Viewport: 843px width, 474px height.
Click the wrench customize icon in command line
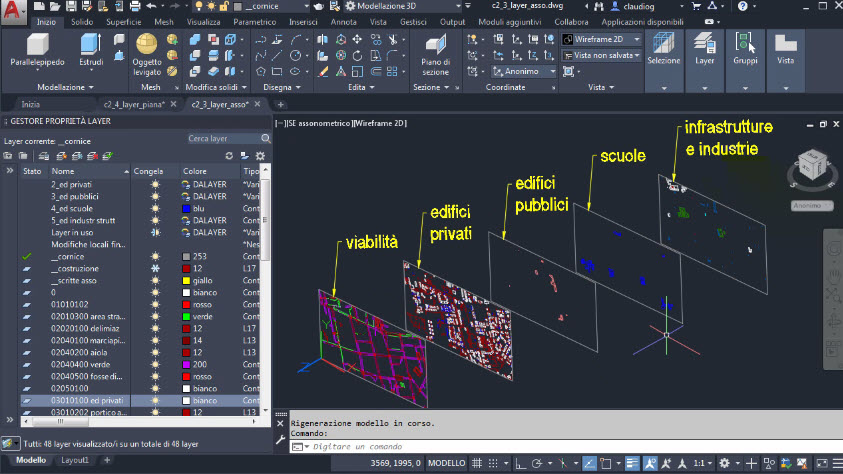click(281, 440)
